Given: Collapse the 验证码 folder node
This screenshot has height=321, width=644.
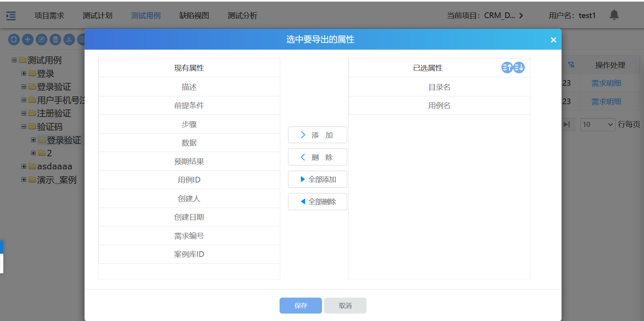Looking at the screenshot, I should (x=24, y=126).
